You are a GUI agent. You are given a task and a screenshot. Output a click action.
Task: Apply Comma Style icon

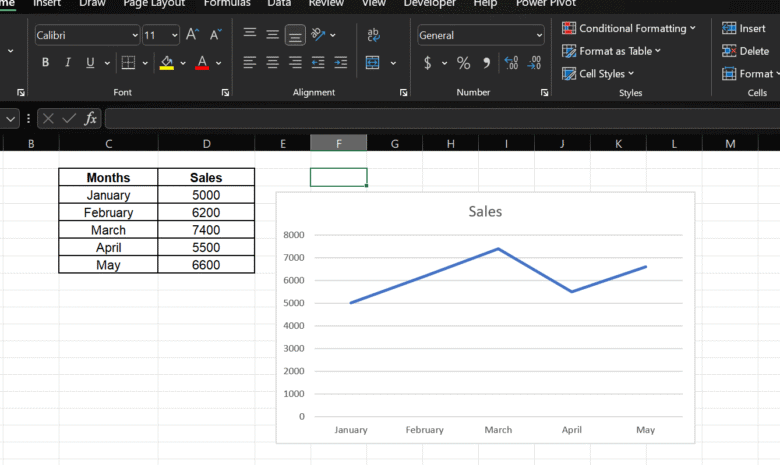[486, 63]
